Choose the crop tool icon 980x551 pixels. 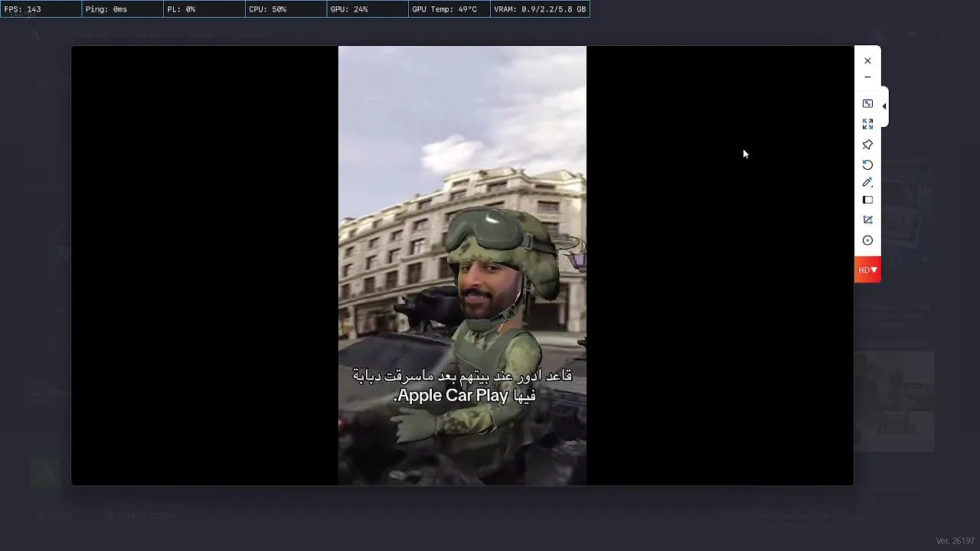(x=867, y=220)
